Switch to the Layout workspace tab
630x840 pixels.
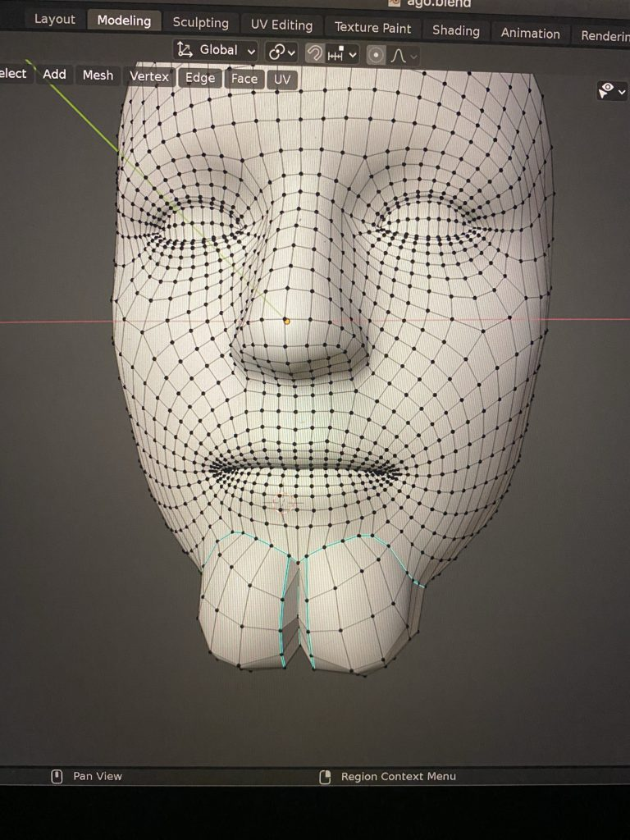pos(54,19)
